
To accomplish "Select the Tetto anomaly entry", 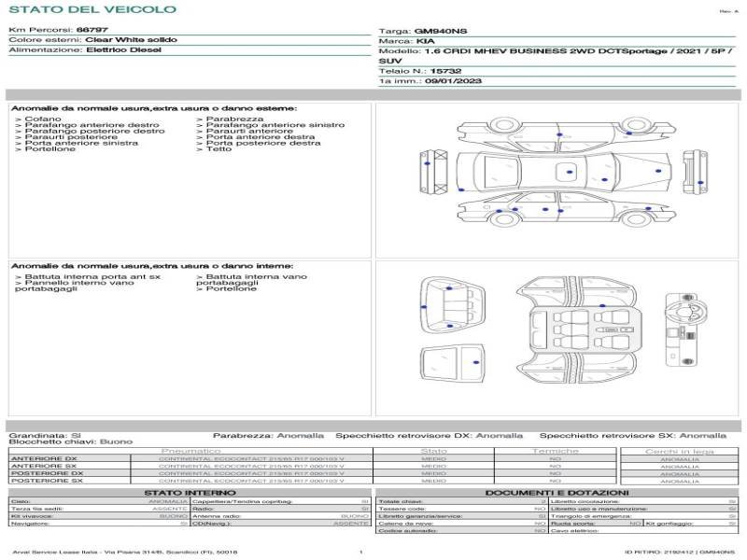I will tap(218, 149).
